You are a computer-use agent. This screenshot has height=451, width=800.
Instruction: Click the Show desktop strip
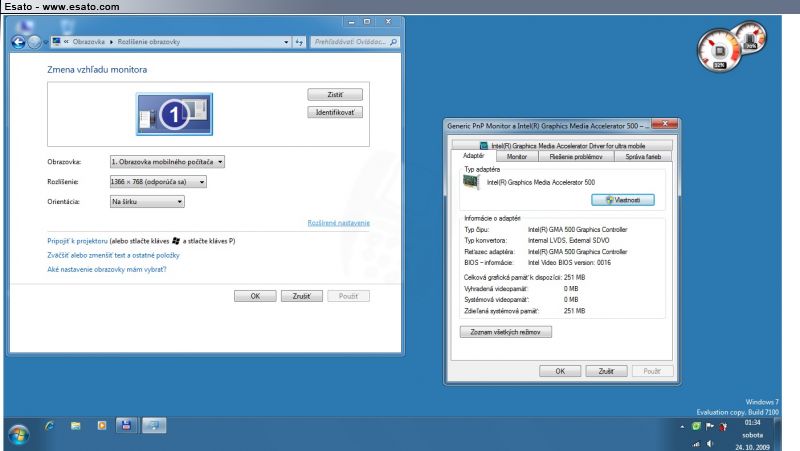[x=778, y=434]
